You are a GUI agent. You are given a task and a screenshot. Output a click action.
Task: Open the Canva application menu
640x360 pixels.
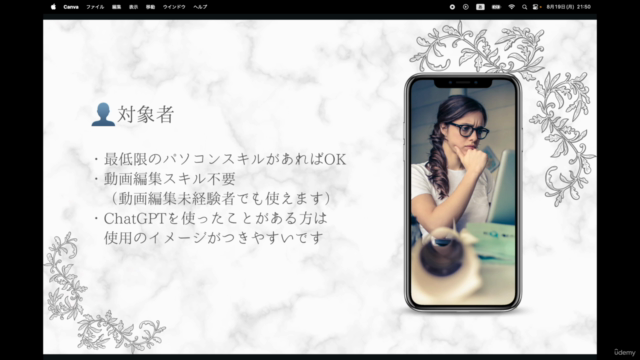coord(71,7)
